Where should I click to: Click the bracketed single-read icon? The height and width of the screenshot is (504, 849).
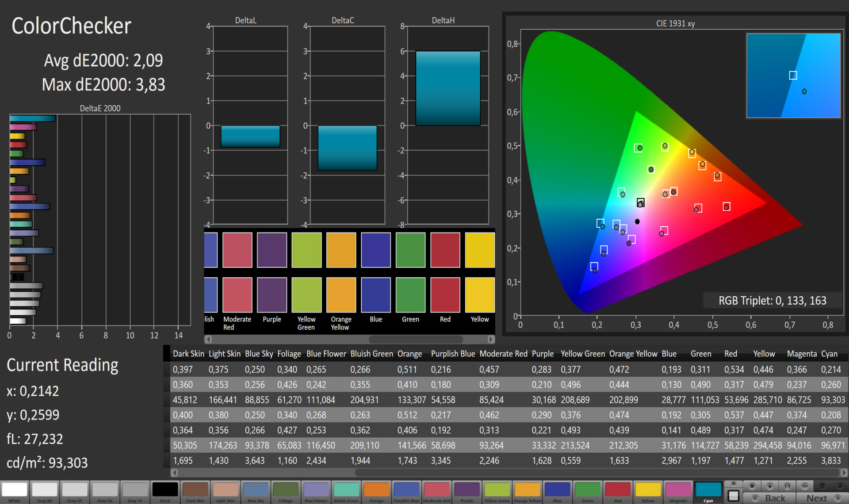[x=787, y=486]
